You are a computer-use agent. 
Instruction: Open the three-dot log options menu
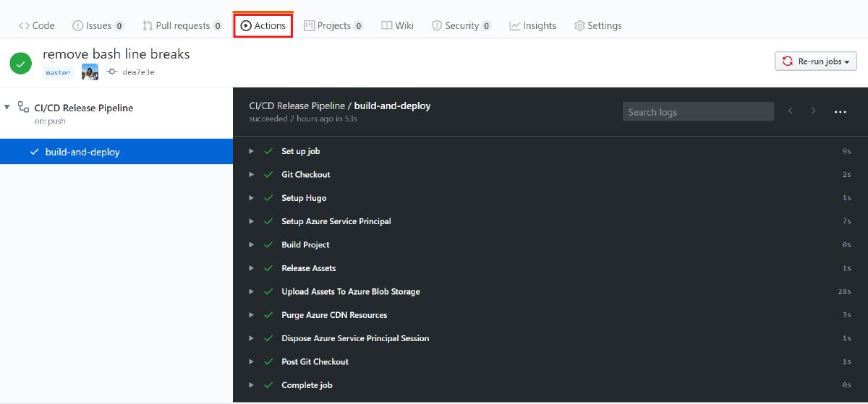click(x=840, y=112)
